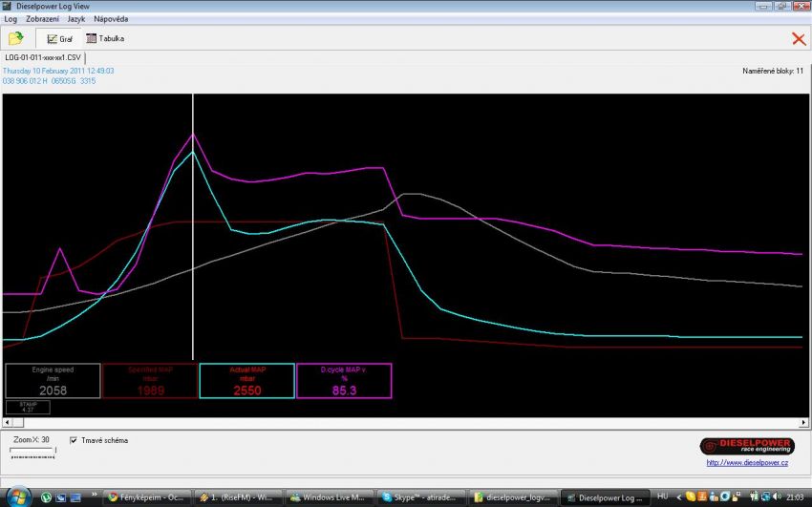The height and width of the screenshot is (507, 812).
Task: Show hidden tray icons arrow
Action: click(678, 497)
